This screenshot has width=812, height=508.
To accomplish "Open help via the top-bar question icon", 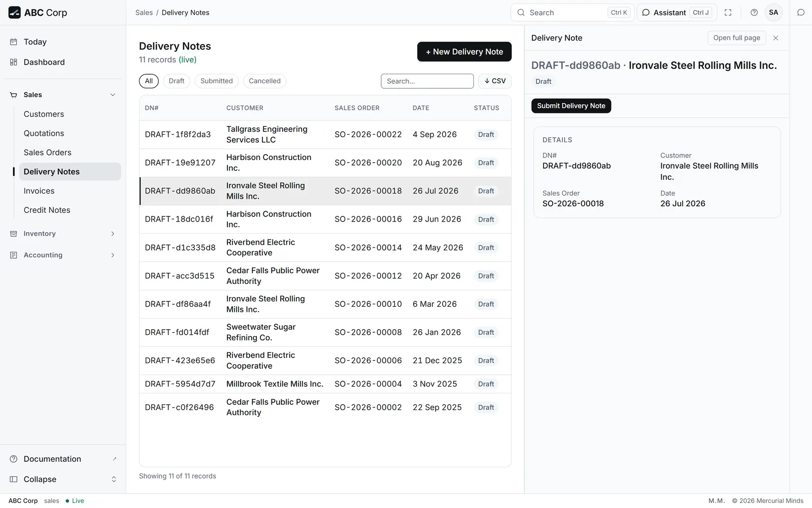I will 754,13.
